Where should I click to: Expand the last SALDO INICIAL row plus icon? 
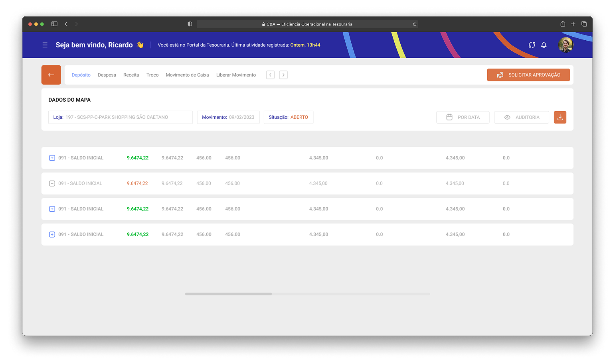click(52, 234)
